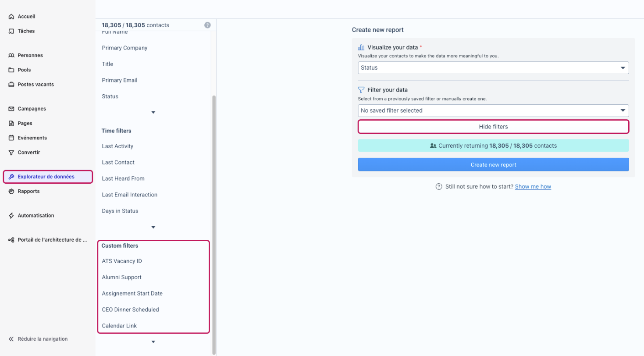Choose the Title filter
The height and width of the screenshot is (356, 644).
[x=107, y=64]
